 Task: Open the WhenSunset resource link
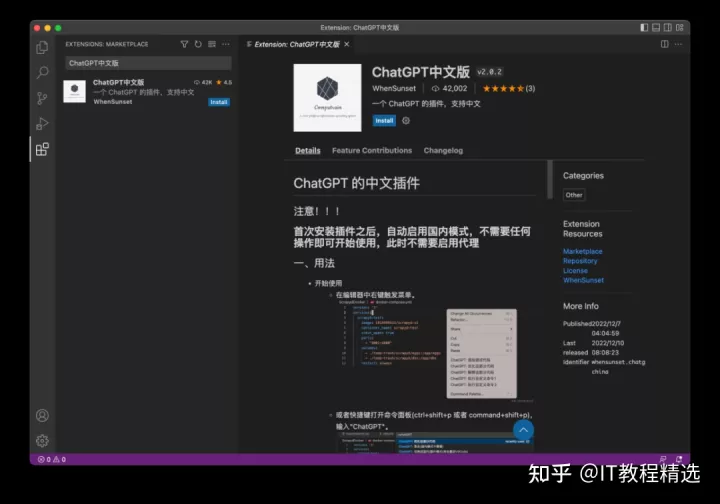coord(583,280)
